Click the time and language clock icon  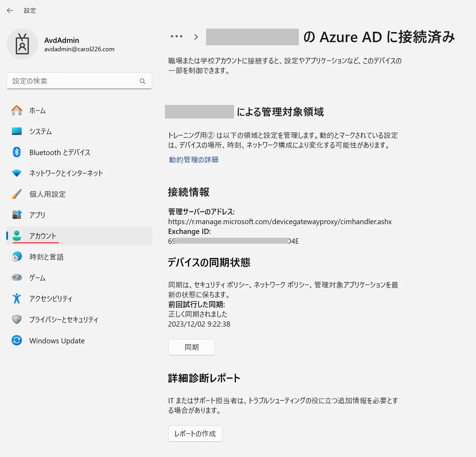coord(17,257)
